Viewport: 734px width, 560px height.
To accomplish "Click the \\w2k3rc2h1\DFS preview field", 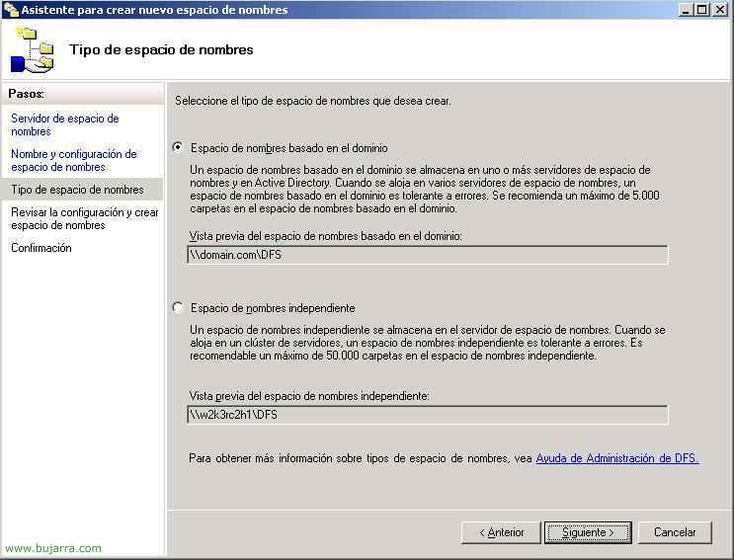I will coord(427,415).
